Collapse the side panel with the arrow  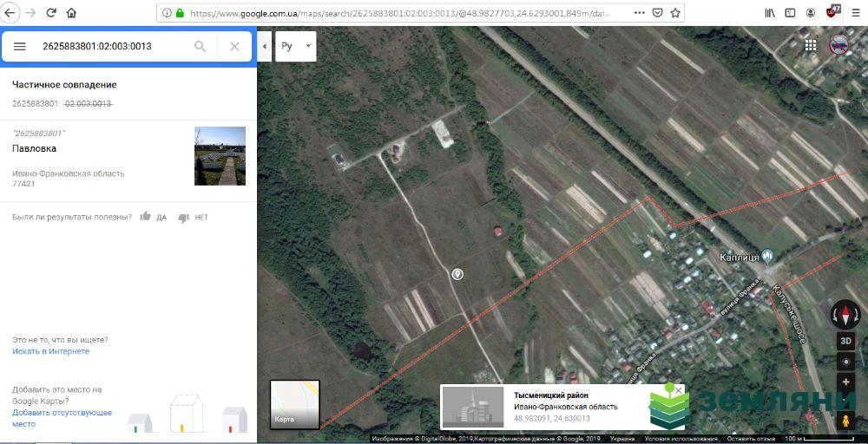[264, 46]
